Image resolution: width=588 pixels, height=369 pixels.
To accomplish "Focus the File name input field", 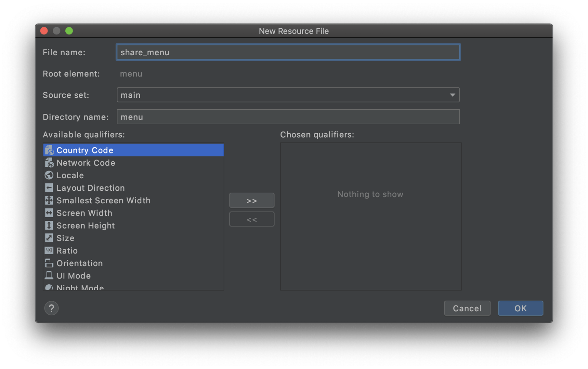I will pyautogui.click(x=288, y=52).
